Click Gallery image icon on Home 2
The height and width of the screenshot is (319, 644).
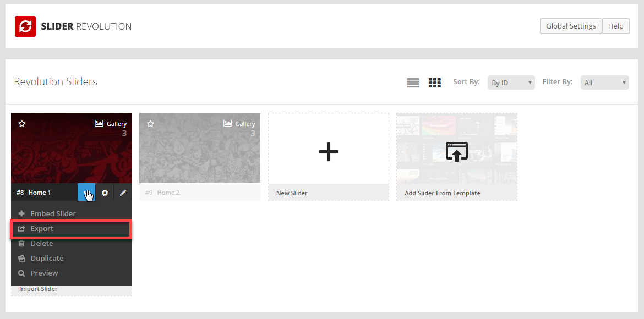tap(227, 124)
